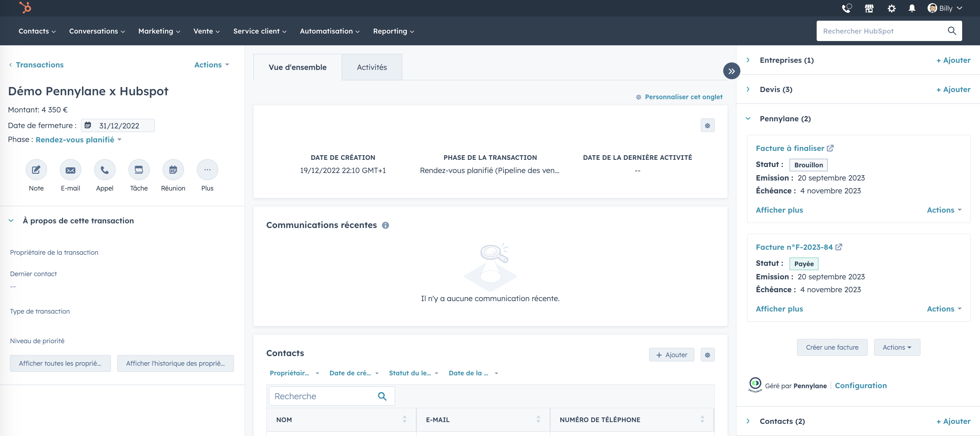Click Afficher toutes les propriétés button

(60, 363)
